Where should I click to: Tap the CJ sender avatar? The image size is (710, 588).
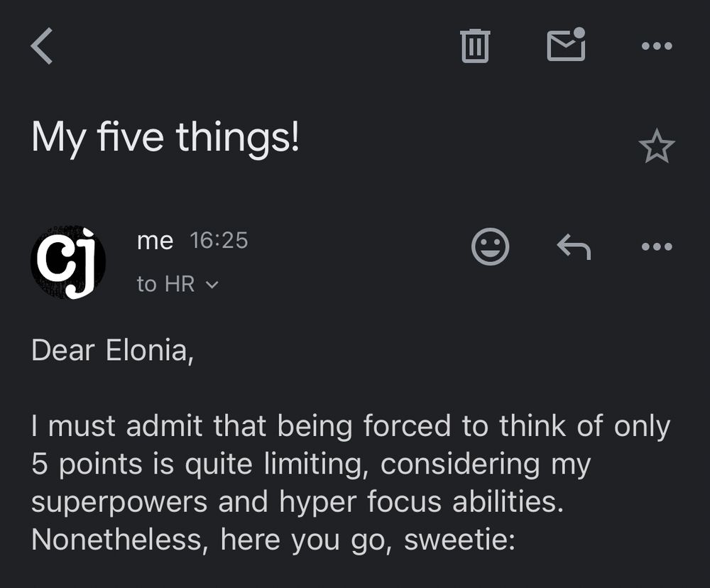[68, 263]
